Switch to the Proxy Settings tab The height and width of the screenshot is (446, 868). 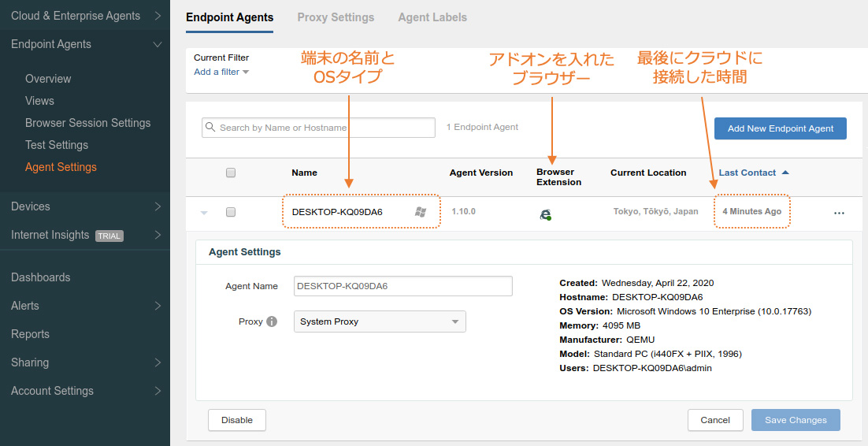(336, 17)
